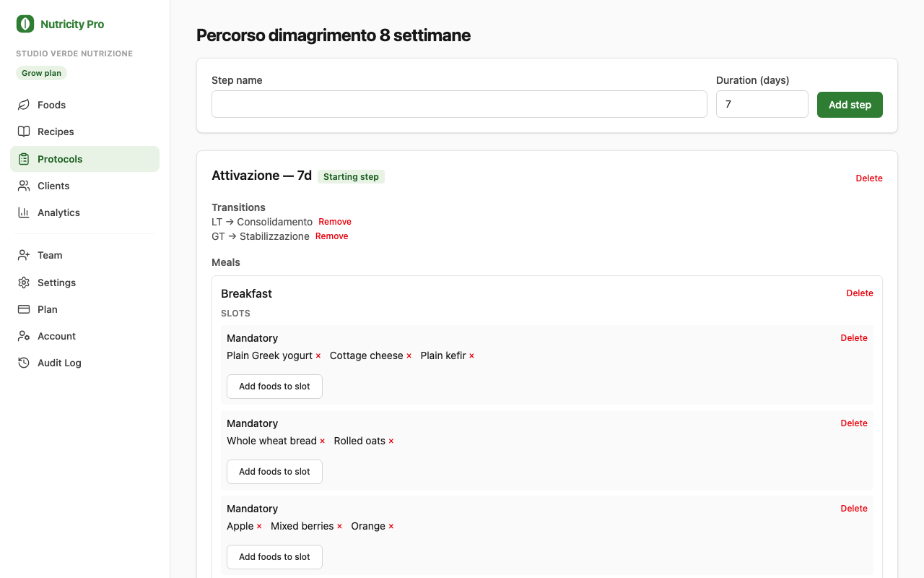Focus the Step name input field

click(459, 104)
